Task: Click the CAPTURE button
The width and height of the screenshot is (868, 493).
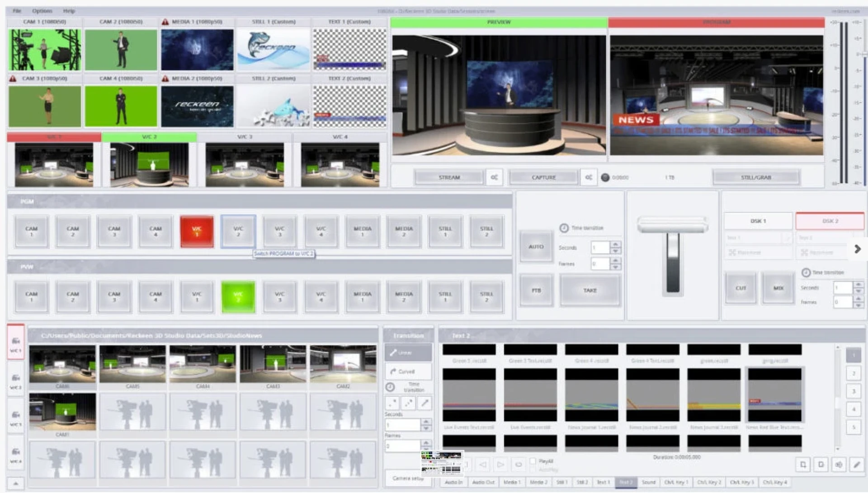Action: pyautogui.click(x=543, y=177)
